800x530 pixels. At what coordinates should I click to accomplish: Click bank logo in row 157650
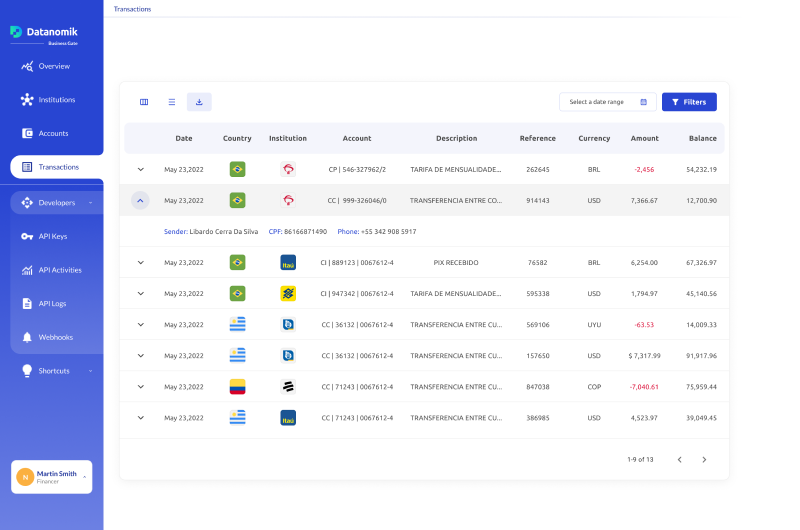288,356
